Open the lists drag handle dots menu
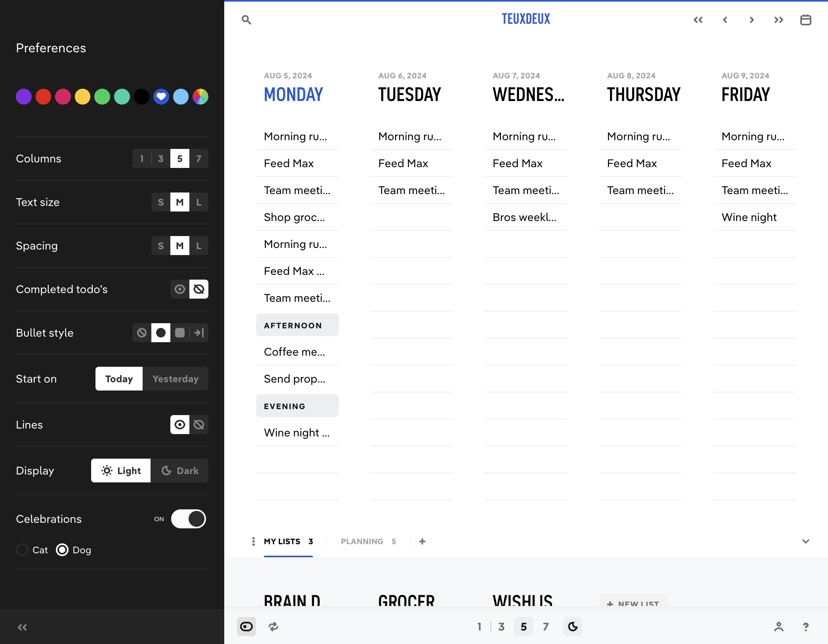 tap(254, 541)
